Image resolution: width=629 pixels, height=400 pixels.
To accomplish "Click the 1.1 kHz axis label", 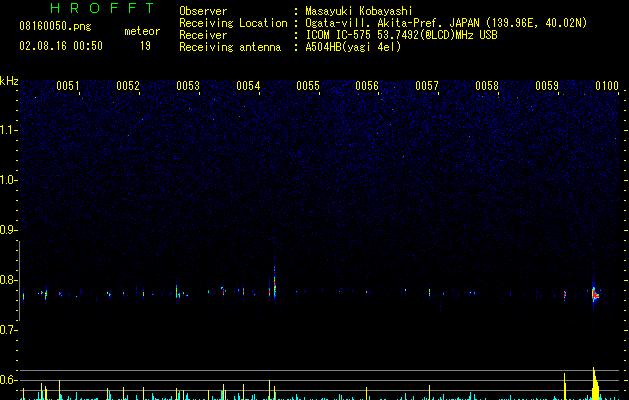I will click(x=8, y=130).
